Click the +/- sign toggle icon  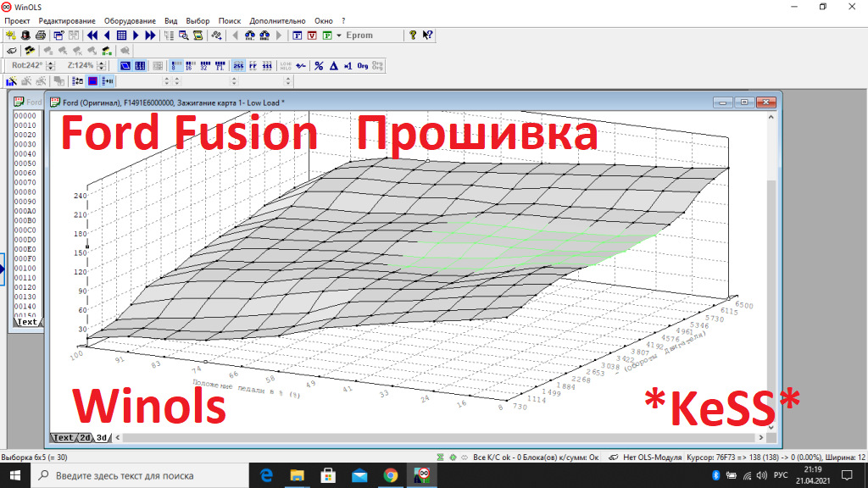[301, 66]
